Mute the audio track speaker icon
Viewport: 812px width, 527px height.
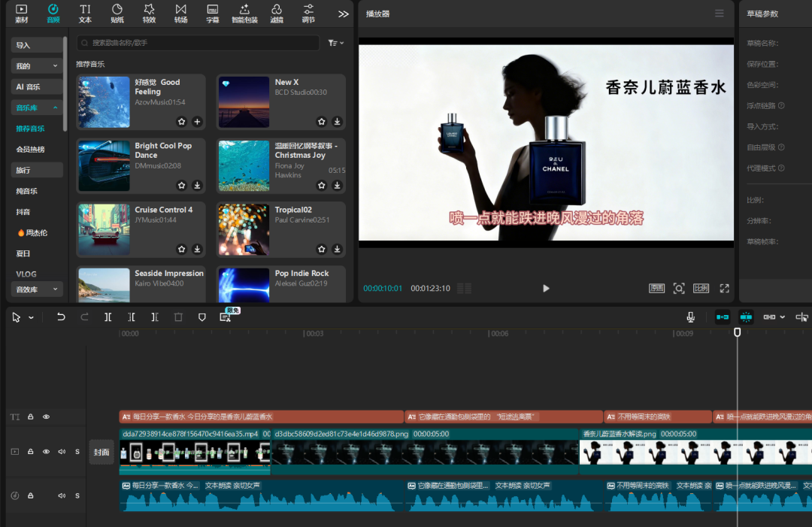click(62, 495)
